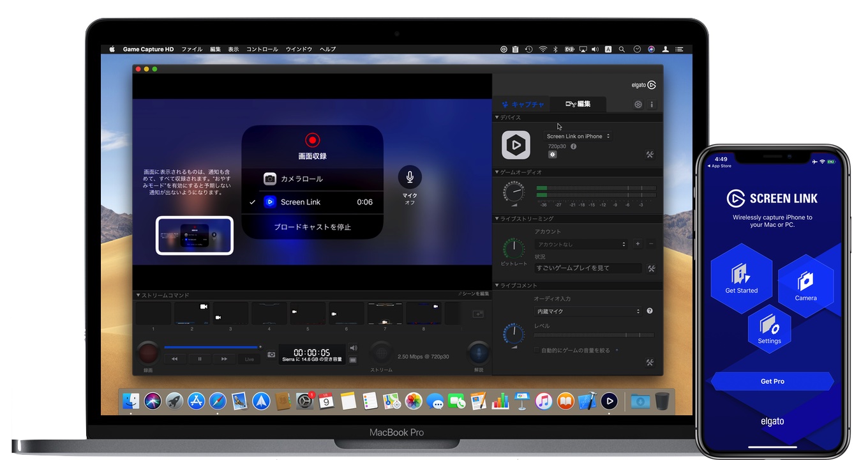Open the Apple menu
Screen dimensions: 868x460
pyautogui.click(x=112, y=49)
